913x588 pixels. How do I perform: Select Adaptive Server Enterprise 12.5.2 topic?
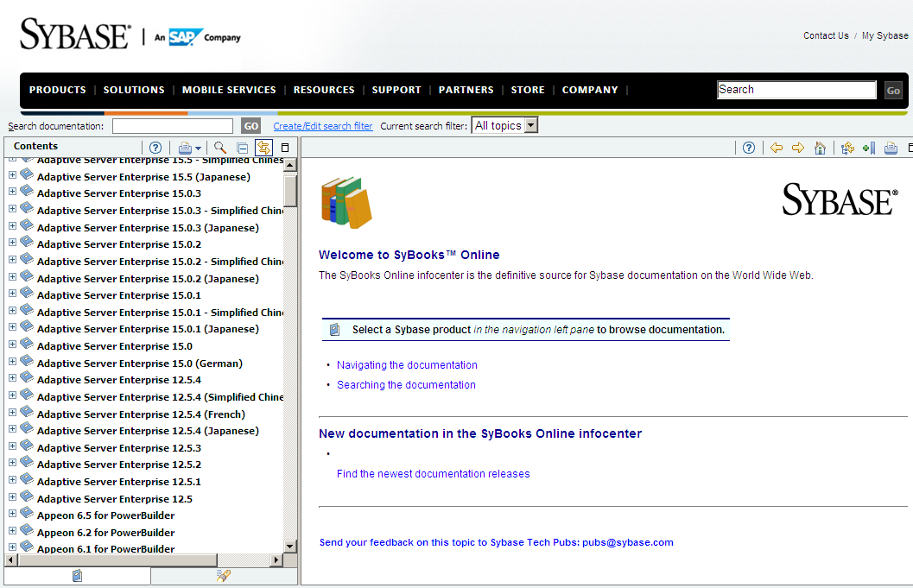tap(119, 465)
